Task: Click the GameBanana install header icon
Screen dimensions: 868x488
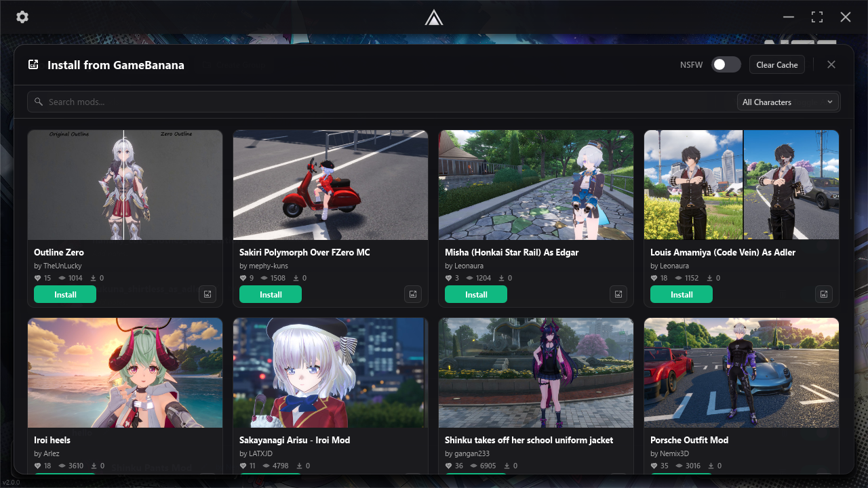Action: click(33, 64)
